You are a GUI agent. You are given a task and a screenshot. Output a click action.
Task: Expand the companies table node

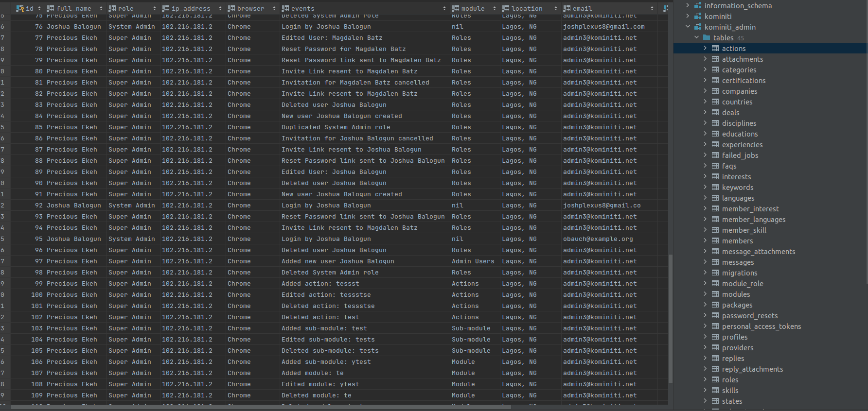(705, 91)
